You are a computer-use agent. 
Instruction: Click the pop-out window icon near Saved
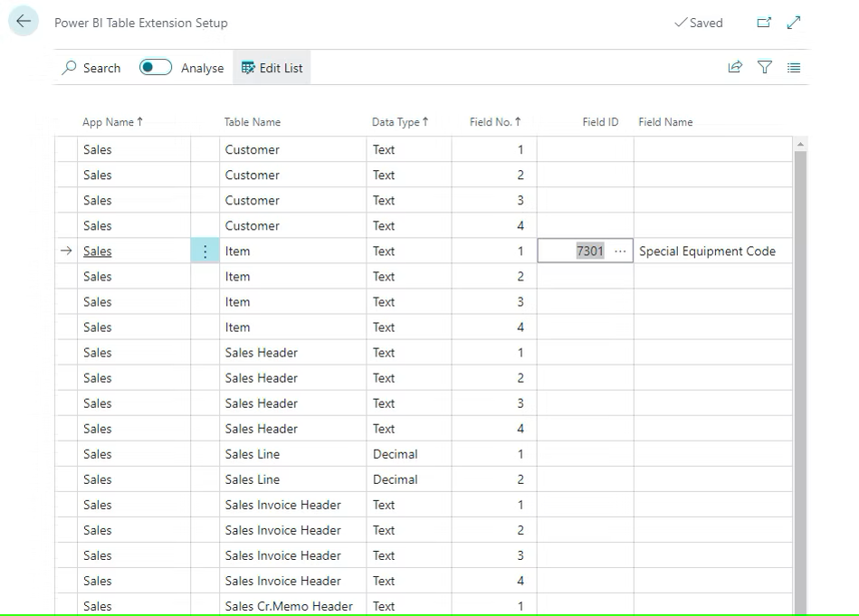click(763, 22)
